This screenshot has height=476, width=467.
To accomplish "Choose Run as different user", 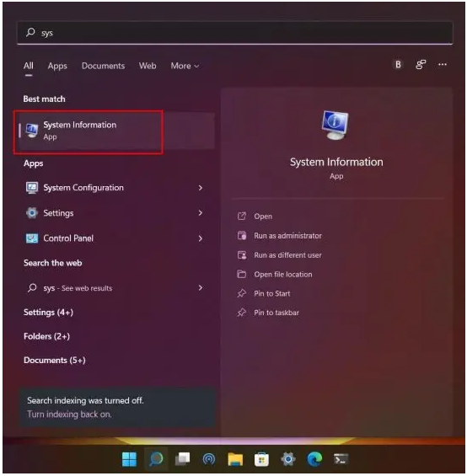I will click(287, 255).
